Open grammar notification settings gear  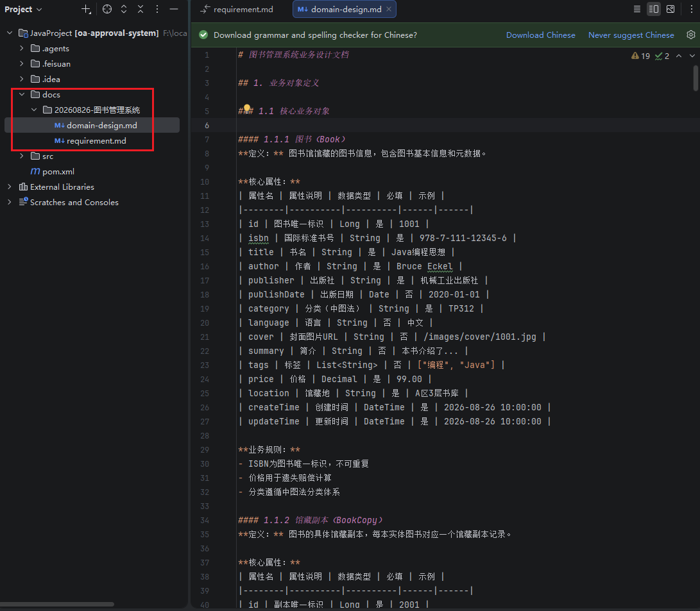click(690, 35)
